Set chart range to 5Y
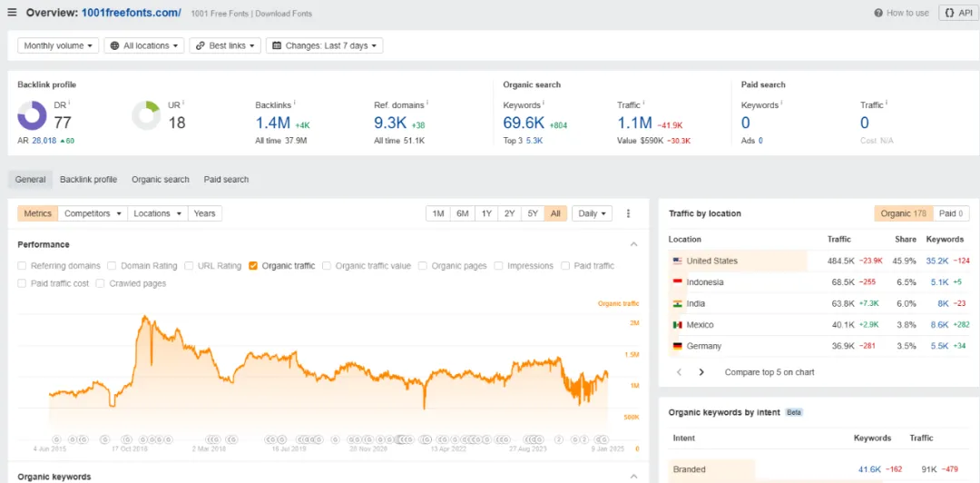 [533, 213]
